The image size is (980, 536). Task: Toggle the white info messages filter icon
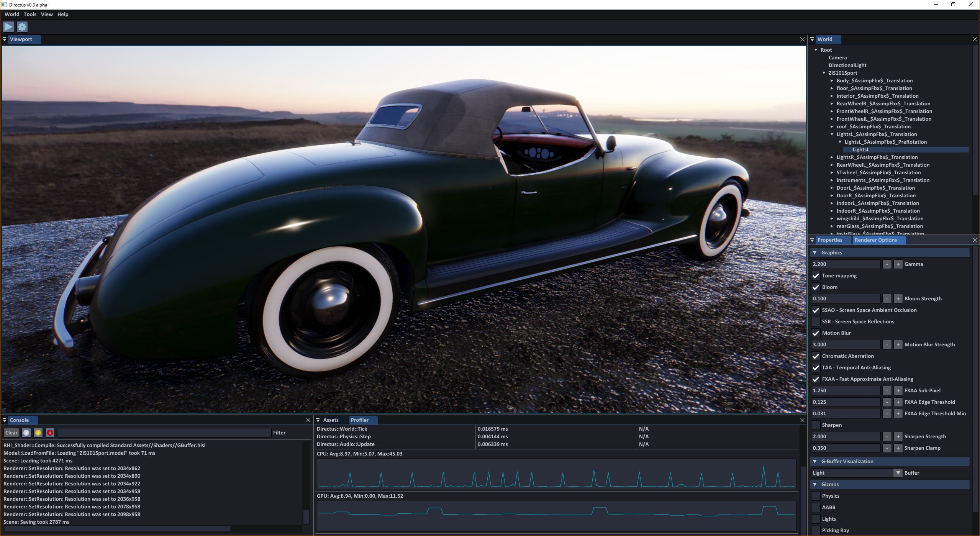[x=26, y=433]
